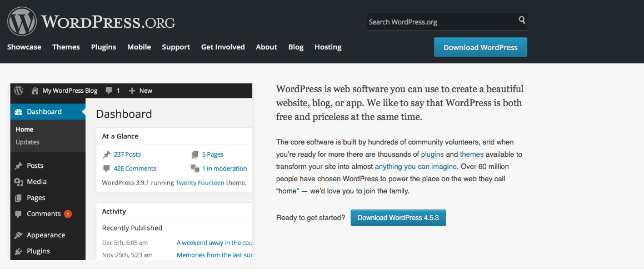The width and height of the screenshot is (644, 274).
Task: Go to Plugins in the top navigation
Action: pos(103,47)
